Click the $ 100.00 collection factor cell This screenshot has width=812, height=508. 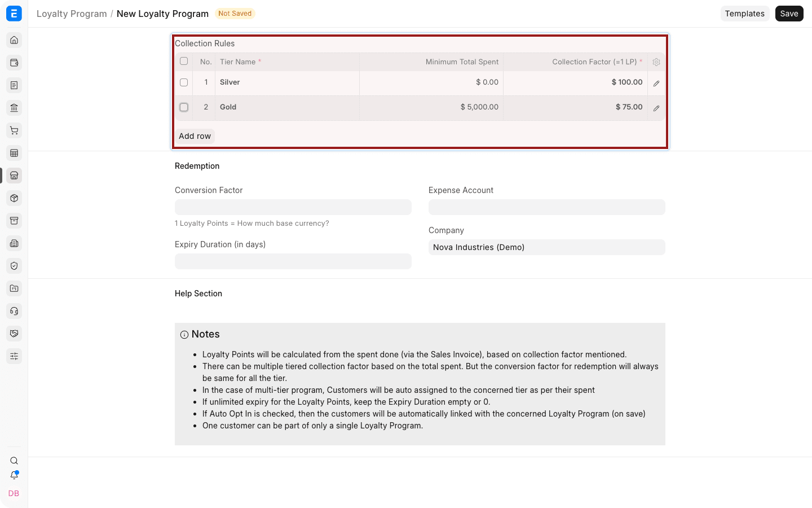[575, 83]
